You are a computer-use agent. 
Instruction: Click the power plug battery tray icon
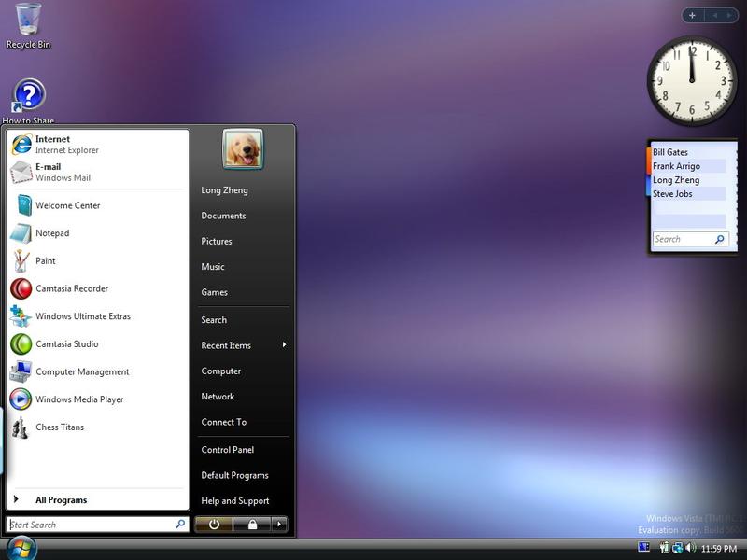tap(665, 548)
